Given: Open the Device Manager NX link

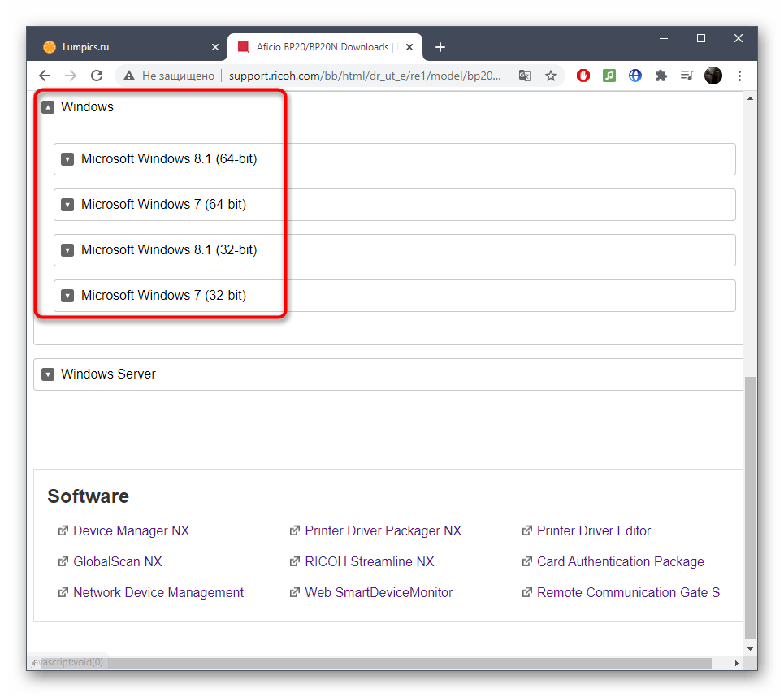Looking at the screenshot, I should 132,530.
